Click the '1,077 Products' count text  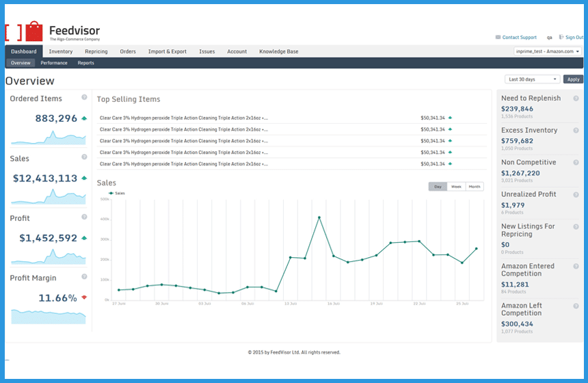(517, 332)
